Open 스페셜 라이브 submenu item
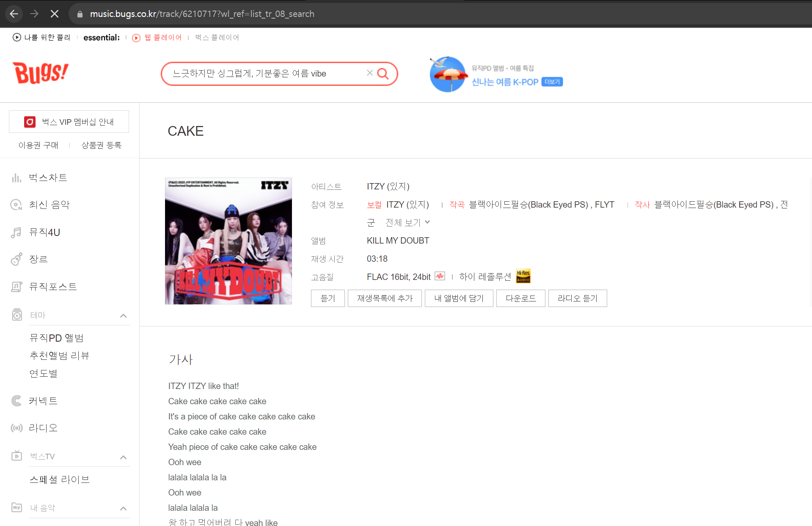Image resolution: width=812 pixels, height=526 pixels. tap(60, 479)
